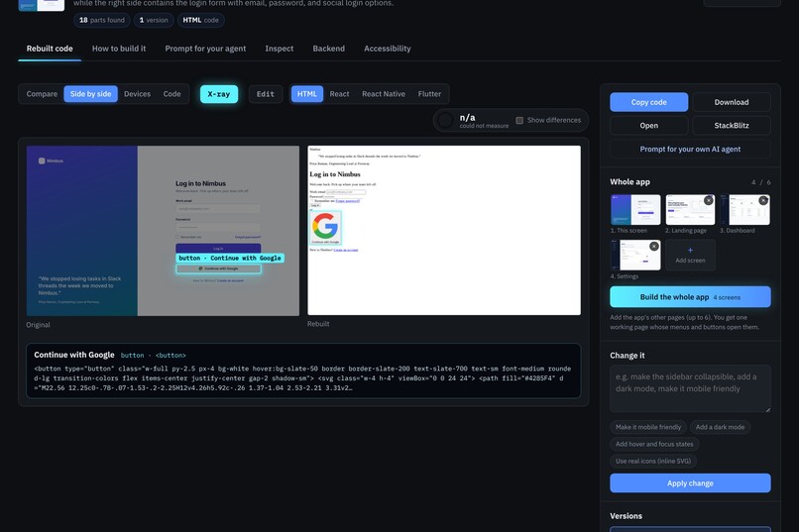
Task: Choose Flutter as output framework
Action: [429, 94]
